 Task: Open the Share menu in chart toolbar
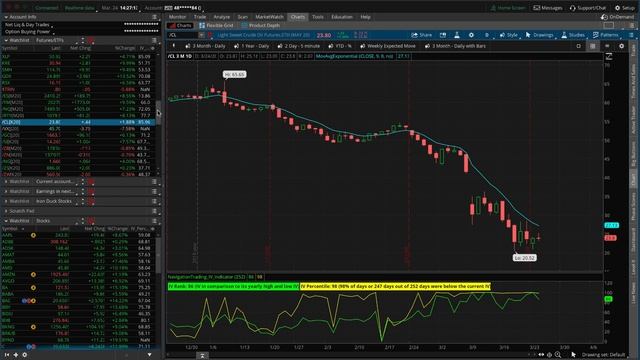point(421,35)
